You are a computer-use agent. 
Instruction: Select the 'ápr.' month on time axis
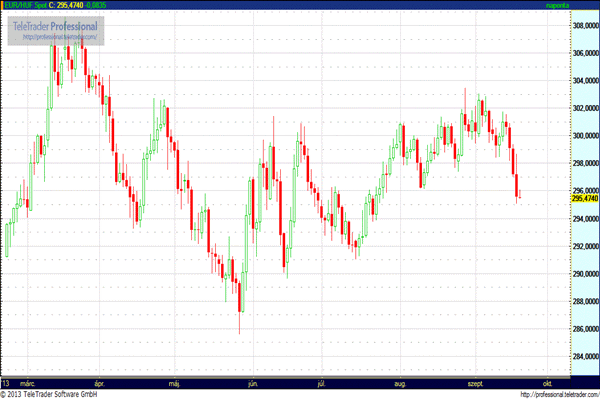click(99, 383)
